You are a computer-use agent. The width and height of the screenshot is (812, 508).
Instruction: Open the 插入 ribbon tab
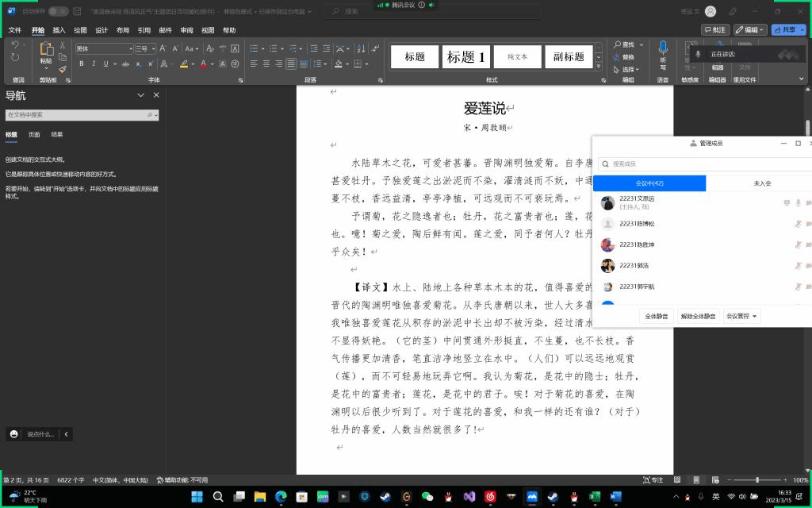coord(59,30)
